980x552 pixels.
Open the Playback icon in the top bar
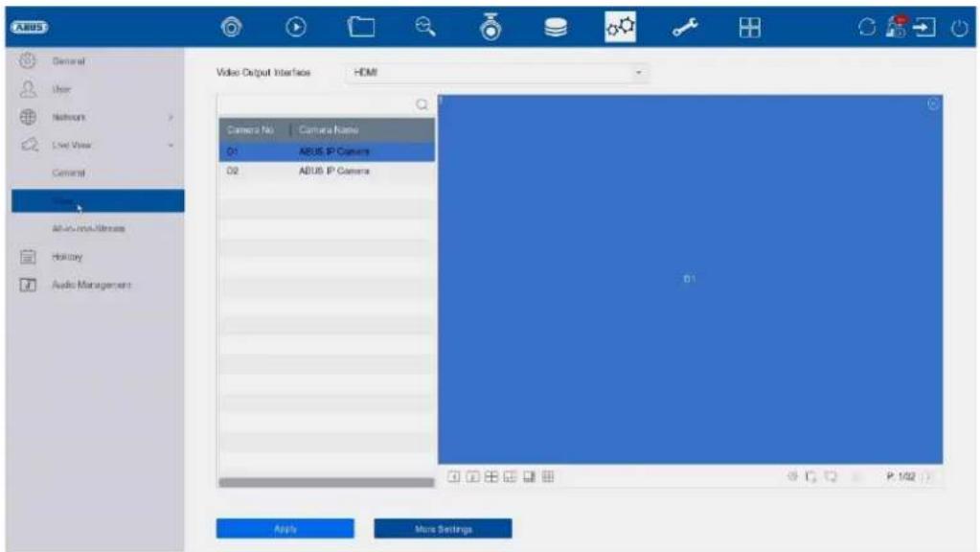296,27
